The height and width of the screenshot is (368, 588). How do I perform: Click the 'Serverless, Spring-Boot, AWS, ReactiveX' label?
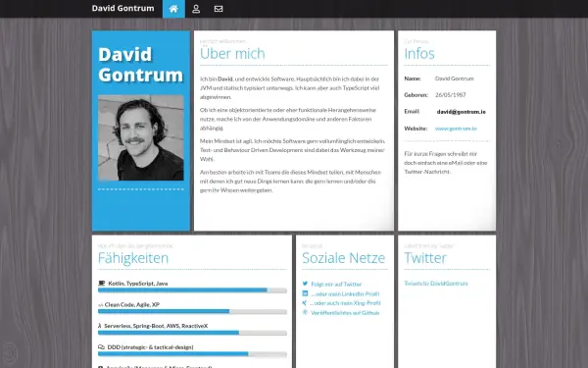pos(156,326)
